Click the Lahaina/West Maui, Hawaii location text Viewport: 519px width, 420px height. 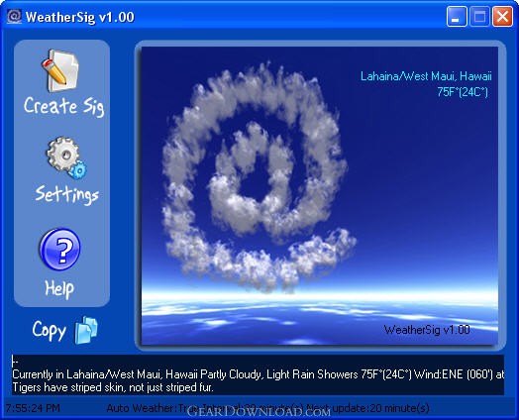(426, 76)
